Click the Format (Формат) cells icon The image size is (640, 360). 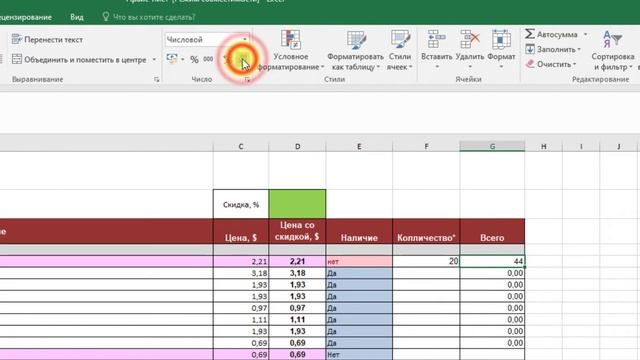pyautogui.click(x=501, y=40)
